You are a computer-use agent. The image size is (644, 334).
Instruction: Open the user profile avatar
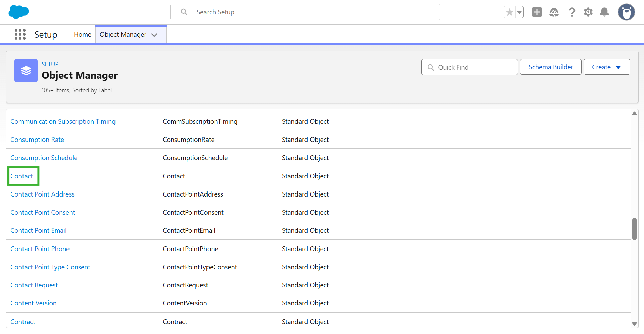click(627, 12)
